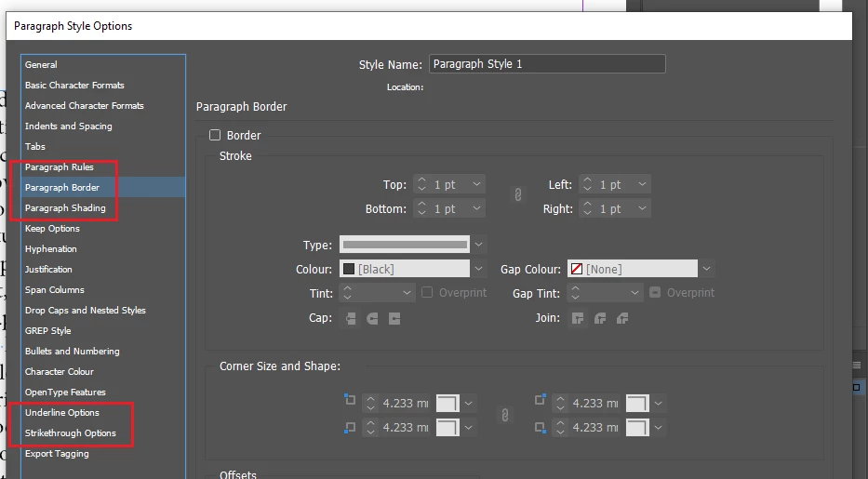
Task: Click the bottom-right corner indicator icon
Action: pos(541,427)
